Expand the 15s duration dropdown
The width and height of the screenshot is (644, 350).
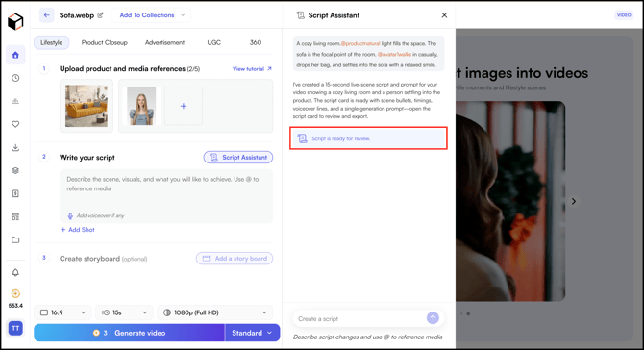[x=124, y=312]
